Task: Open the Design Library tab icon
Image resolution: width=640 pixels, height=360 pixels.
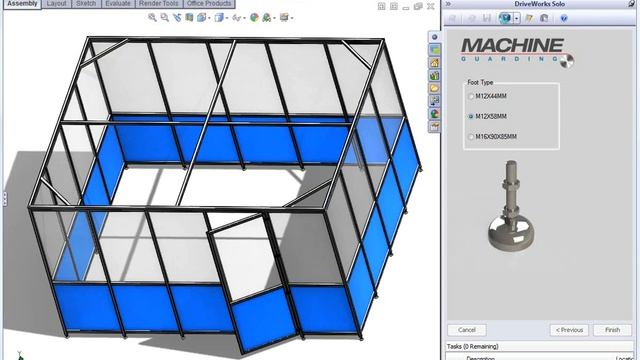Action: pos(434,76)
